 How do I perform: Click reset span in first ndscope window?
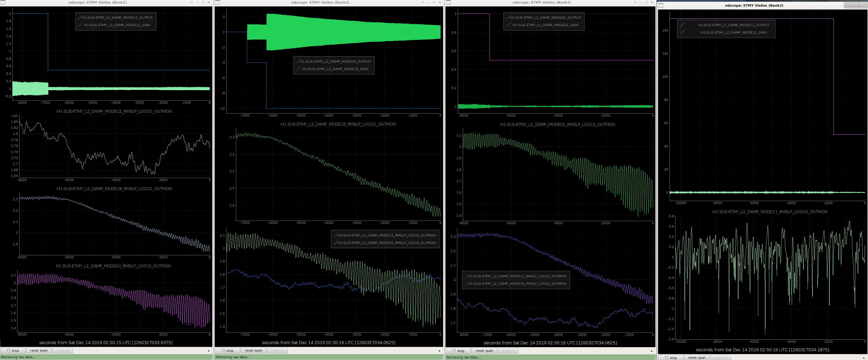click(x=39, y=350)
